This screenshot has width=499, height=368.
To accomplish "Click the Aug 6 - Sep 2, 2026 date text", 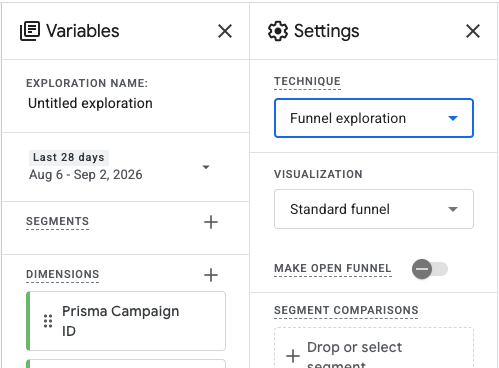I will 86,175.
